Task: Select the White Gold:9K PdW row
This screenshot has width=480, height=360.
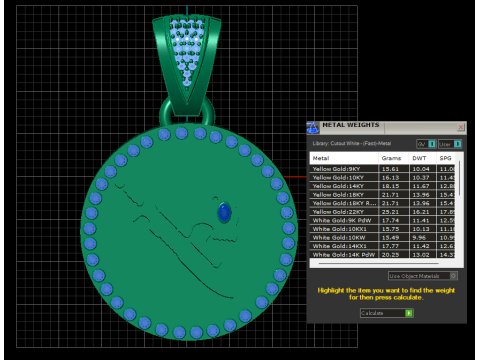Action: 382,220
